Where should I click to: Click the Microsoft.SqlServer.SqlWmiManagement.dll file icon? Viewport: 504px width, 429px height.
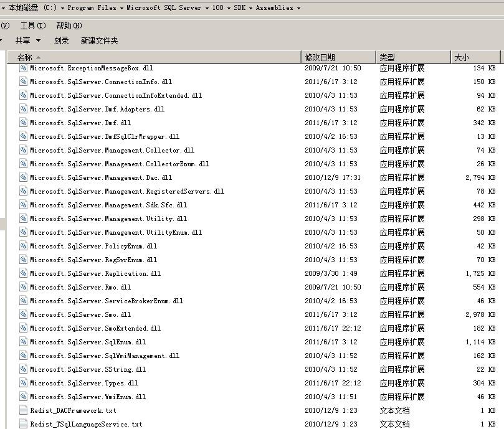pos(23,356)
